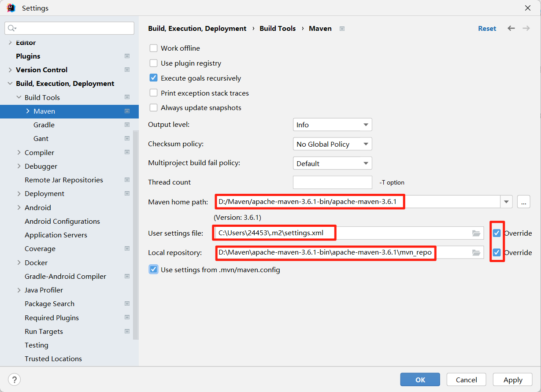The image size is (541, 392).
Task: Click the Apply button
Action: (513, 380)
